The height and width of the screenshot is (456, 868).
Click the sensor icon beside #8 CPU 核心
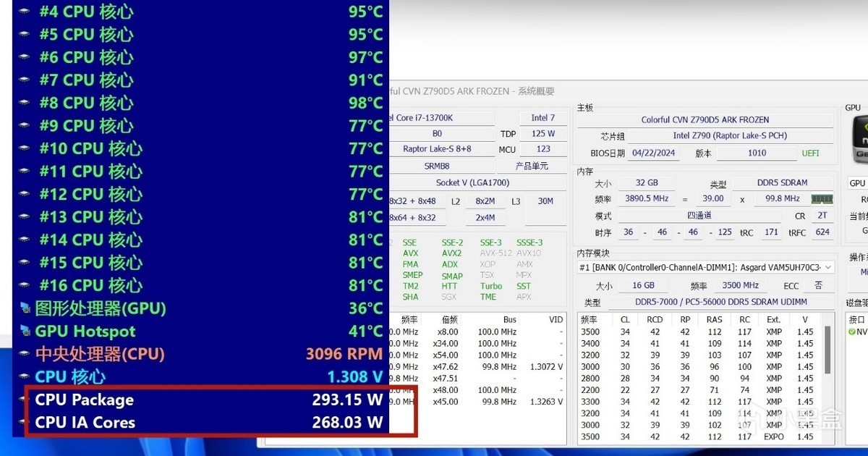(25, 104)
